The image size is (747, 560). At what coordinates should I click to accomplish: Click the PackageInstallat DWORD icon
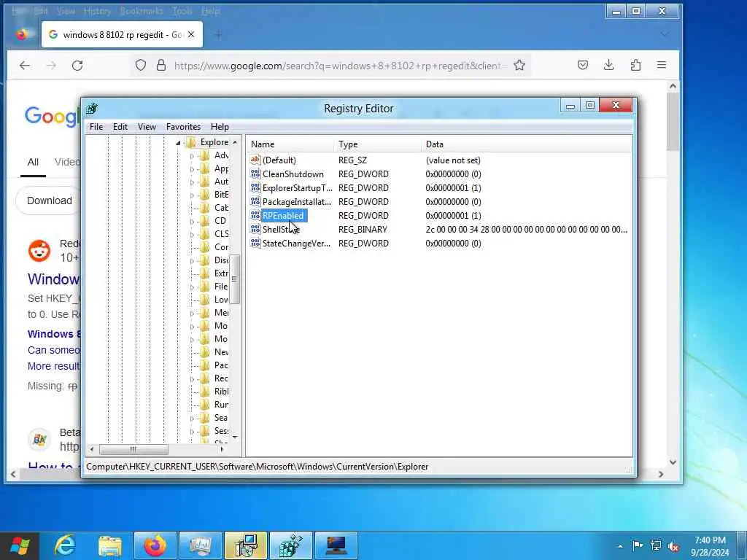click(x=255, y=201)
